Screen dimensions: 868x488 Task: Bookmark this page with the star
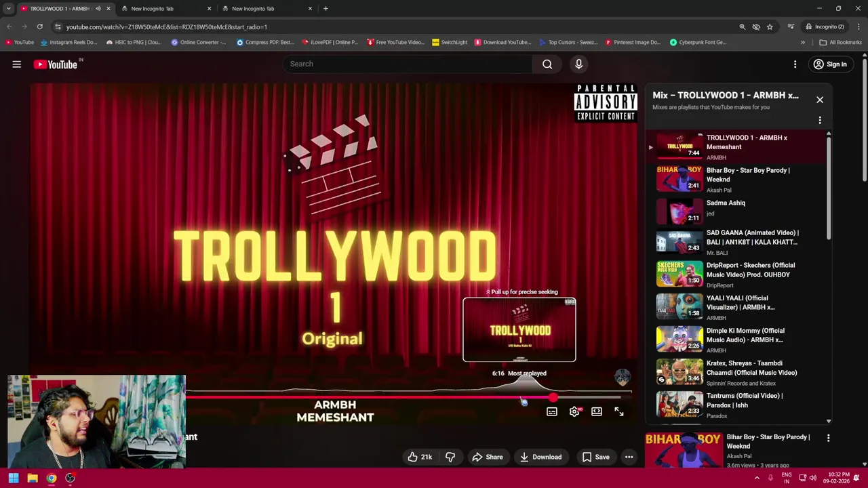pos(770,27)
